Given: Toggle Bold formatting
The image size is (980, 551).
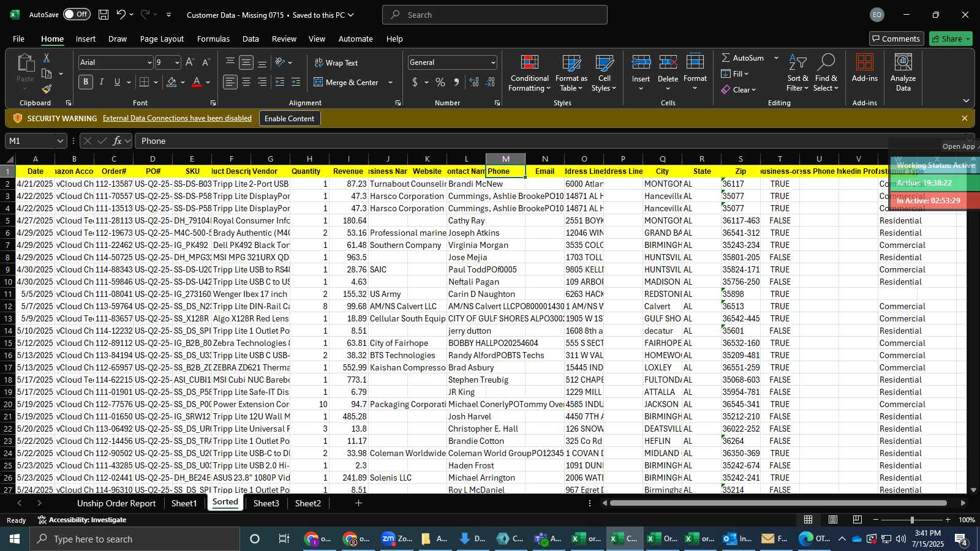Looking at the screenshot, I should point(86,82).
